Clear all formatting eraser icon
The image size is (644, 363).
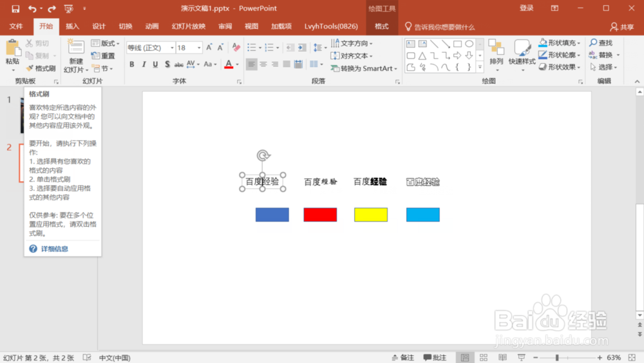(236, 48)
